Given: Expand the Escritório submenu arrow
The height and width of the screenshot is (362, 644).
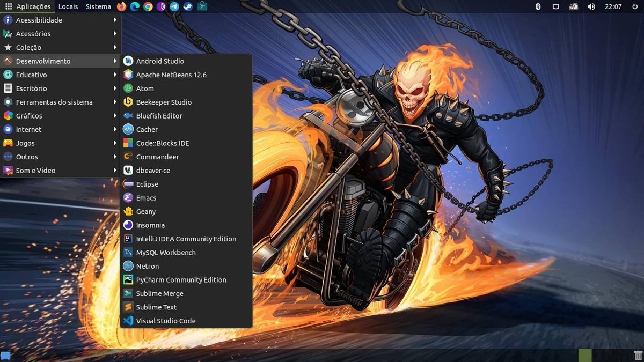Looking at the screenshot, I should pyautogui.click(x=115, y=88).
